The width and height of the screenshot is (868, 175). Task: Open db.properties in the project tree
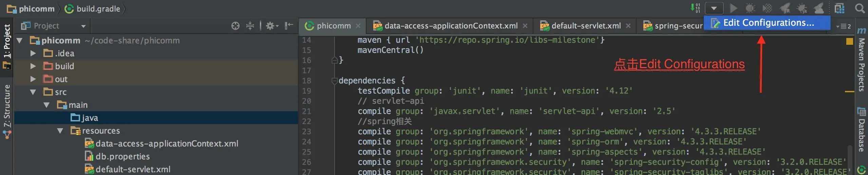click(x=122, y=156)
